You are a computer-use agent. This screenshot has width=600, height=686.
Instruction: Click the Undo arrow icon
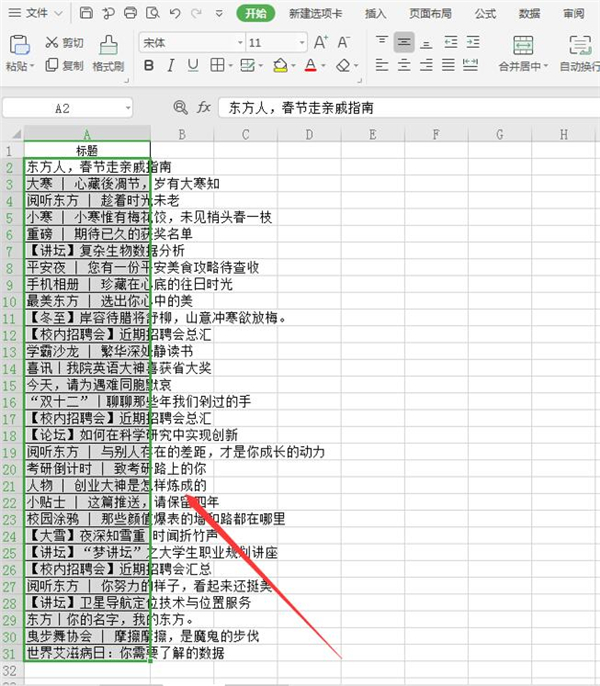coord(175,13)
